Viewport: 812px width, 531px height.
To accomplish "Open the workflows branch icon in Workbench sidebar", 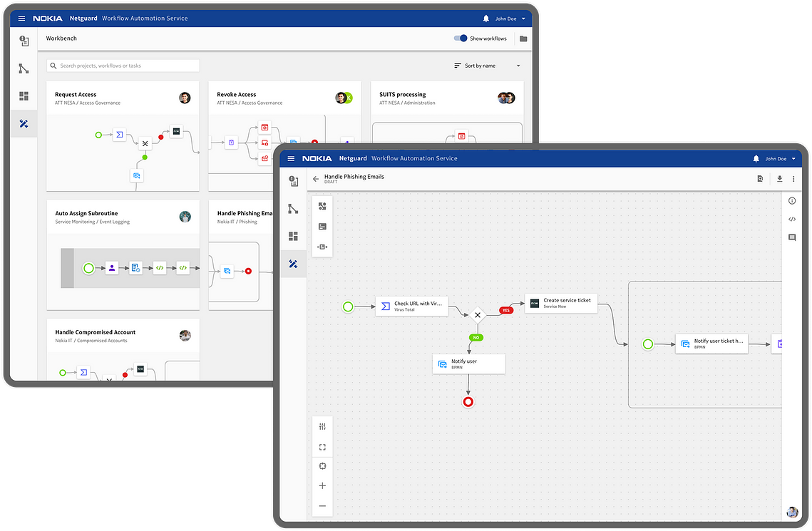I will (x=24, y=68).
